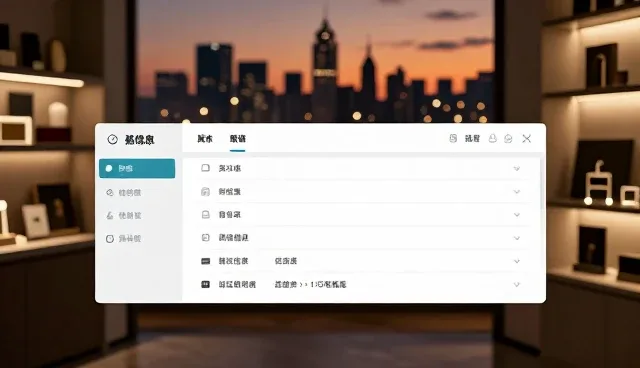The image size is (640, 368).
Task: Expand the fourth settings row via its chevron
Action: pos(517,238)
